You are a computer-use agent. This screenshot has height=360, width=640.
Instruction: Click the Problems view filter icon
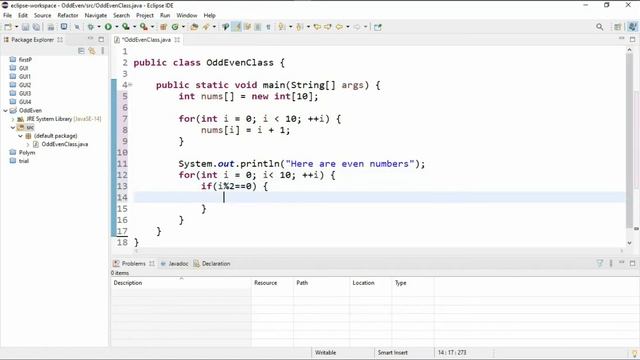click(600, 263)
